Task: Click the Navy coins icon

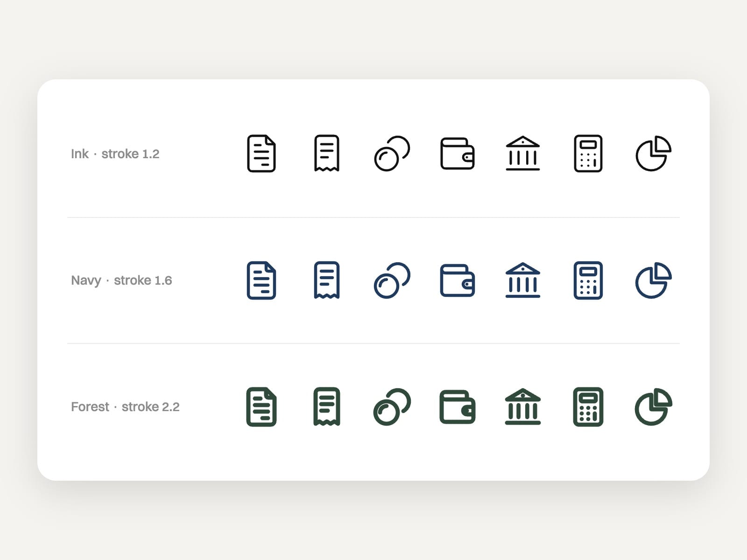Action: [392, 280]
